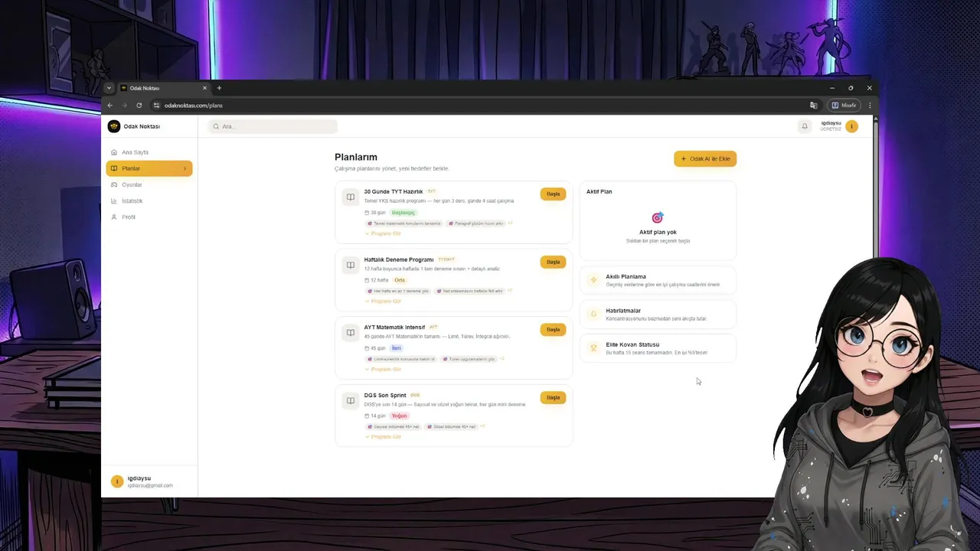This screenshot has height=551, width=980.
Task: Click the book icon of 30 Günde TYT Hazırlık
Action: pyautogui.click(x=350, y=197)
